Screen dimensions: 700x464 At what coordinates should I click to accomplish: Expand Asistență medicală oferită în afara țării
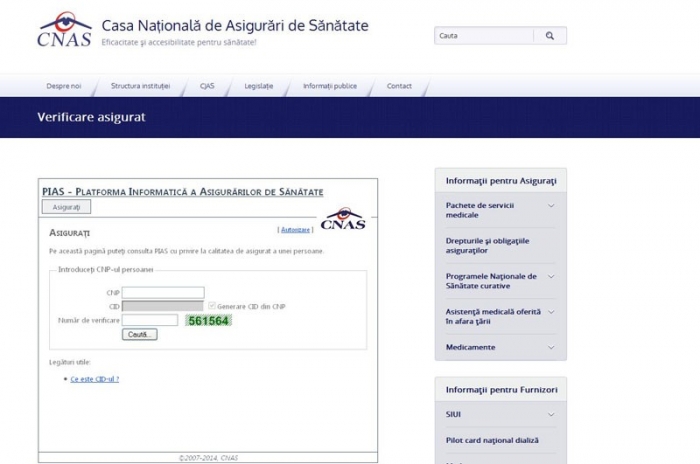point(551,313)
